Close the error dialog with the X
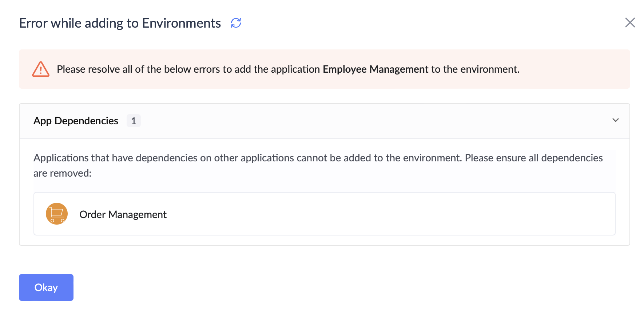This screenshot has height=314, width=644. [630, 23]
